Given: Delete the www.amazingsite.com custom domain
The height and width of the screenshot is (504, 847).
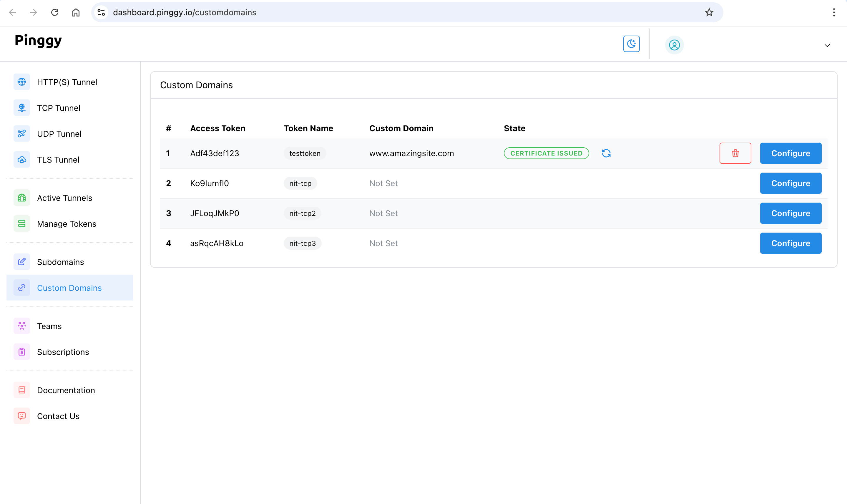Looking at the screenshot, I should tap(734, 153).
